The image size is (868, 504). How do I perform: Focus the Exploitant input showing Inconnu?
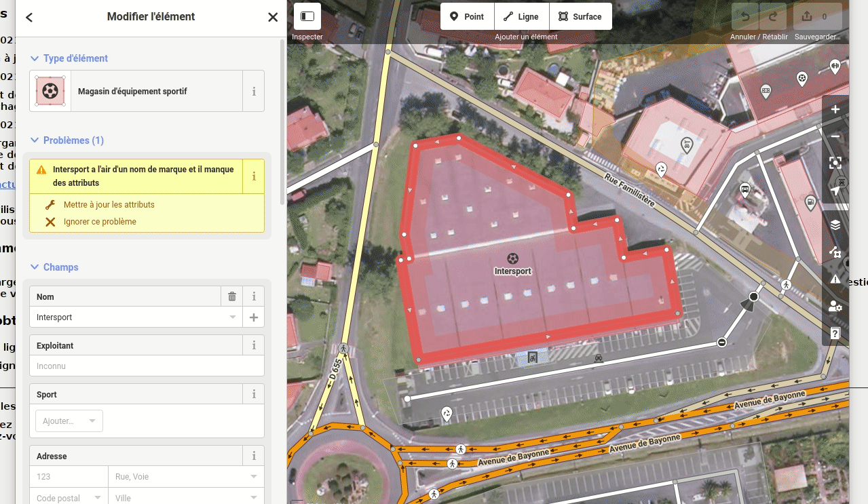click(147, 366)
